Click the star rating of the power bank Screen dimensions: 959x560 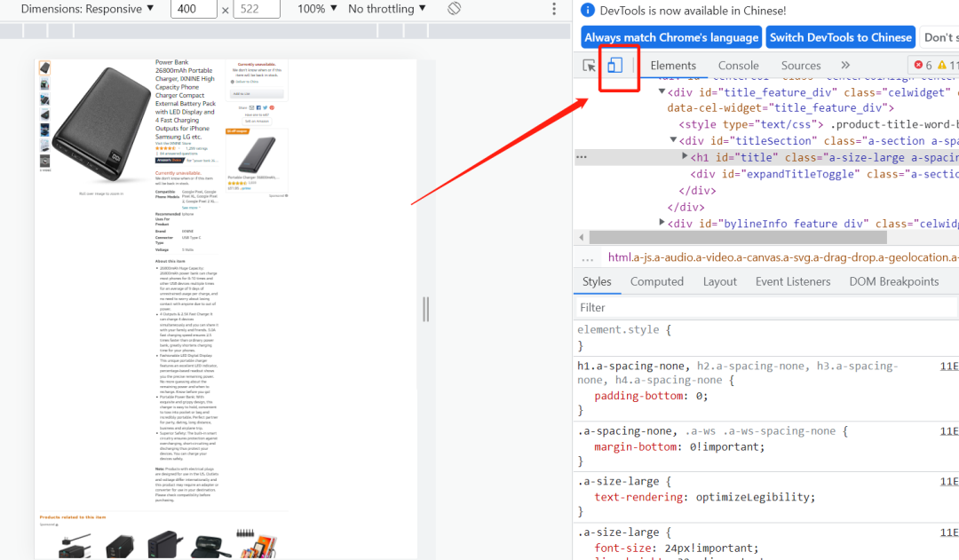click(x=166, y=148)
